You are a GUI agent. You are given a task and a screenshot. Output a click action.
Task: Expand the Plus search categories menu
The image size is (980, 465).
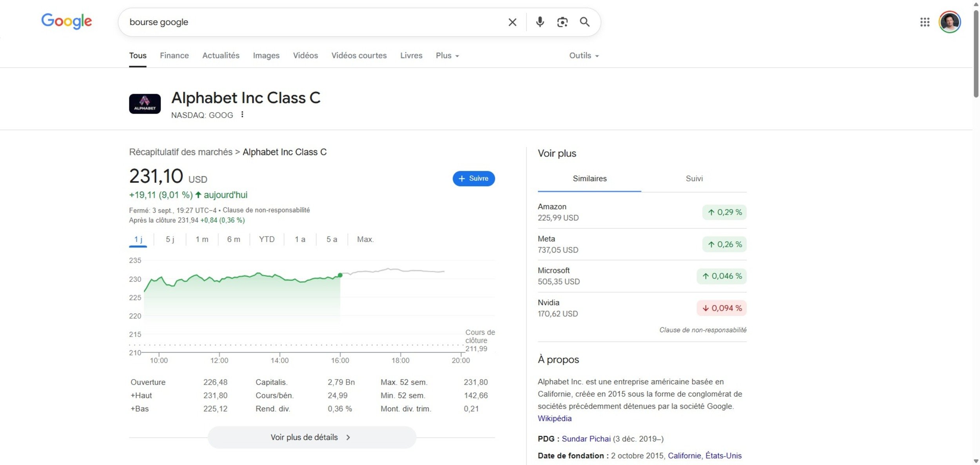446,55
